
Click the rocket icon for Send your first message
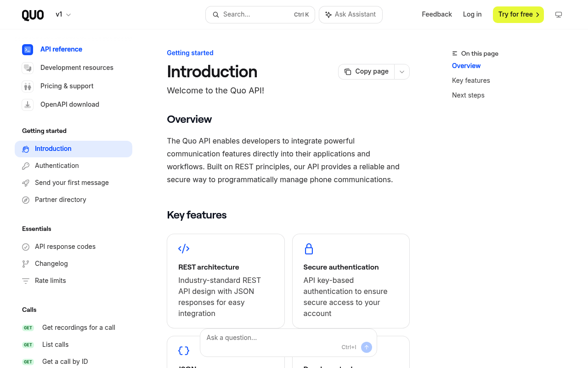pos(26,183)
